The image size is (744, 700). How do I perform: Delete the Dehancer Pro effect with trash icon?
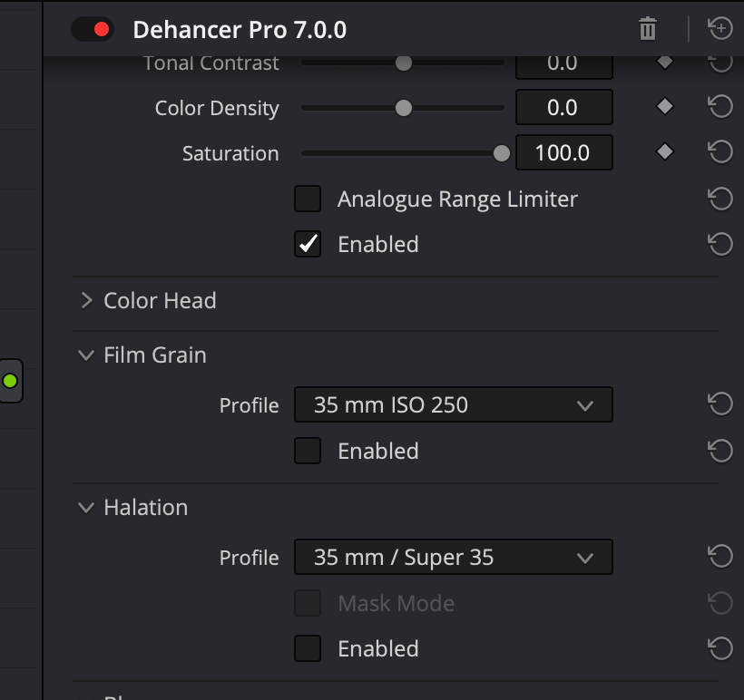click(647, 29)
